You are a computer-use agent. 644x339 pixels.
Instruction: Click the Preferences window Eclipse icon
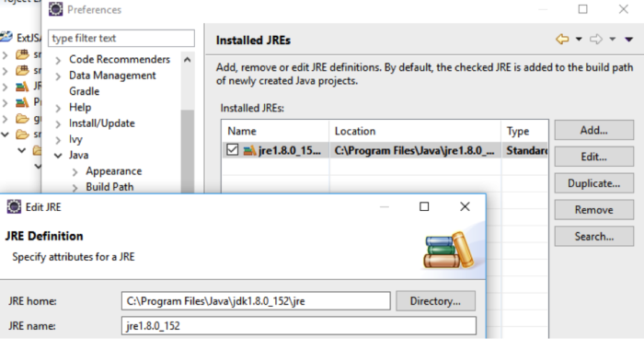[x=56, y=9]
